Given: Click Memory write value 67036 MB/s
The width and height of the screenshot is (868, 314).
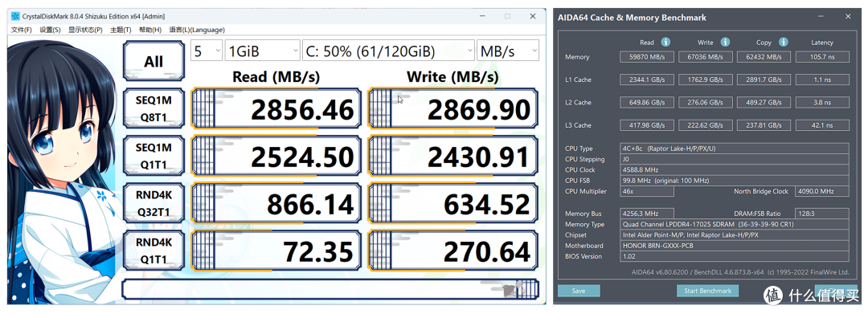Looking at the screenshot, I should [x=706, y=57].
